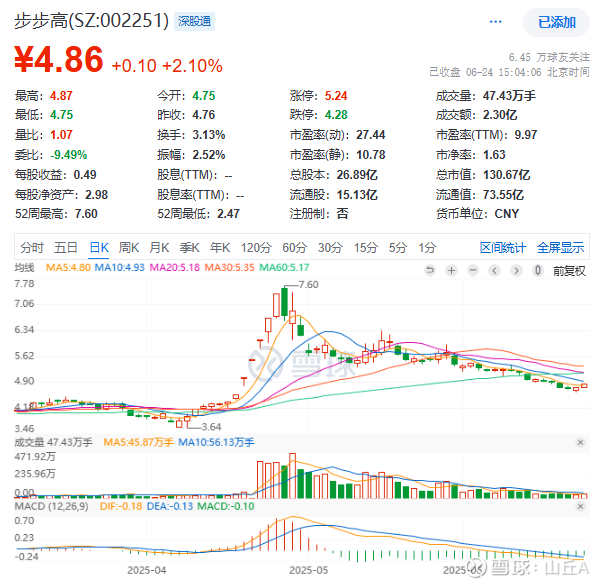
Task: Switch to 1分 interval tab
Action: pyautogui.click(x=427, y=247)
